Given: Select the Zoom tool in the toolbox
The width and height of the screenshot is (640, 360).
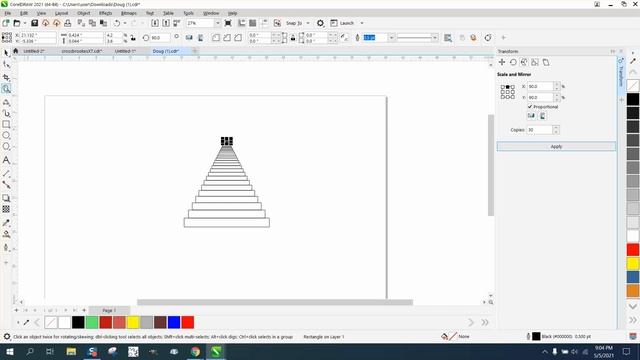Looking at the screenshot, I should pyautogui.click(x=6, y=89).
